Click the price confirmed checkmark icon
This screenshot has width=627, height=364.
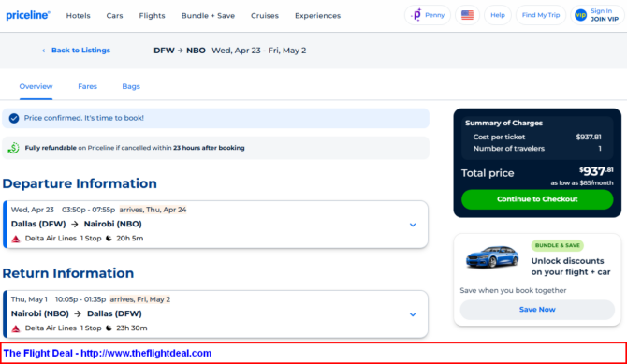pyautogui.click(x=14, y=118)
